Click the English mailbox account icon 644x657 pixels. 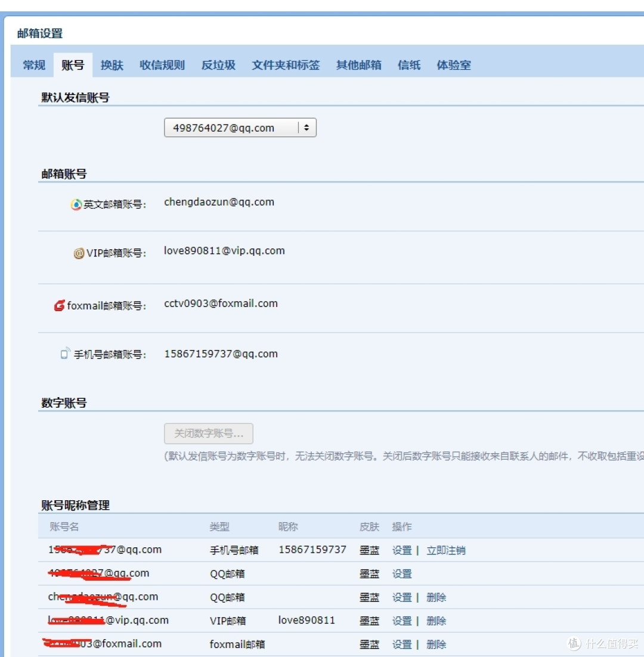pyautogui.click(x=76, y=204)
